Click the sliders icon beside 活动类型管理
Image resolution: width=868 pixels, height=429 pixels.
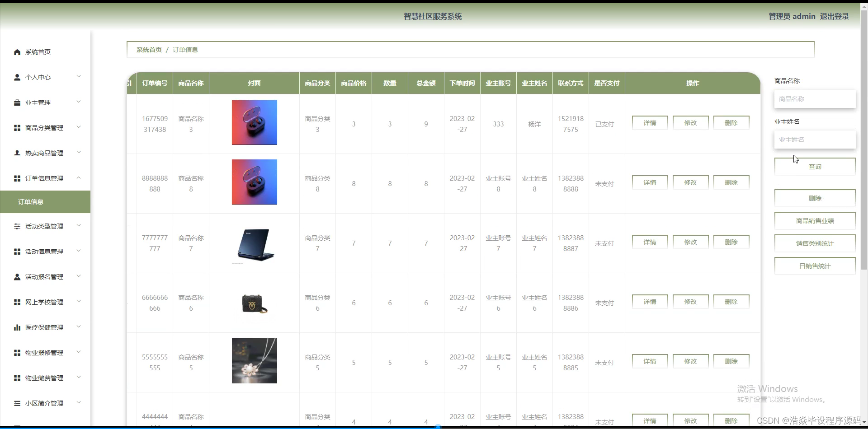[x=17, y=226]
